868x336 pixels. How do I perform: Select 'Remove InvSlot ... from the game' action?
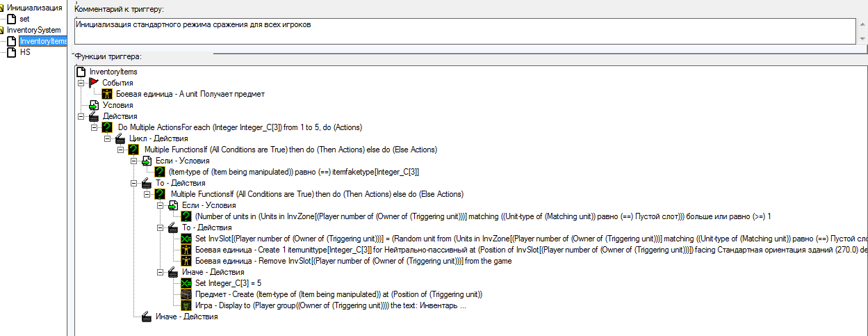point(353,261)
